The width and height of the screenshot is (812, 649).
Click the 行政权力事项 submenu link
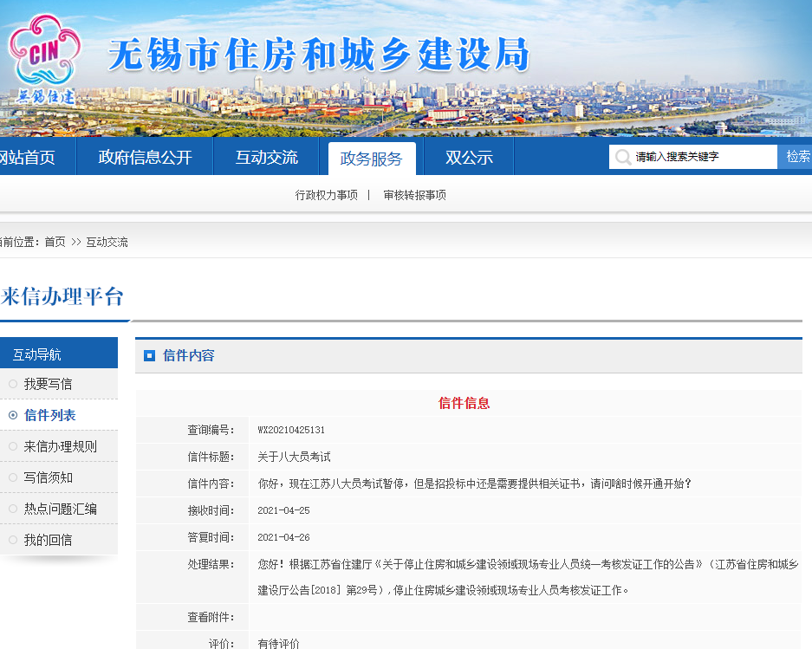[x=327, y=195]
